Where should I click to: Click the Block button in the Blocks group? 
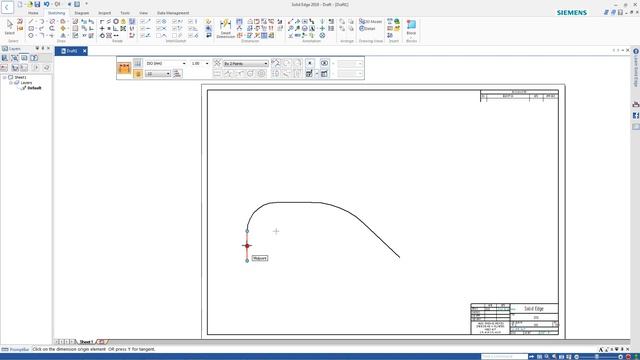tap(411, 28)
